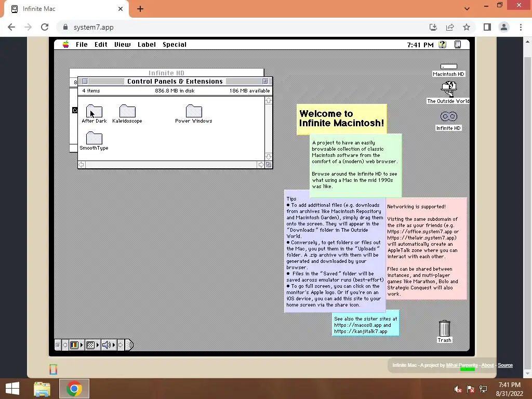Click the "836.8 MB in disk" header text
532x399 pixels.
point(175,90)
